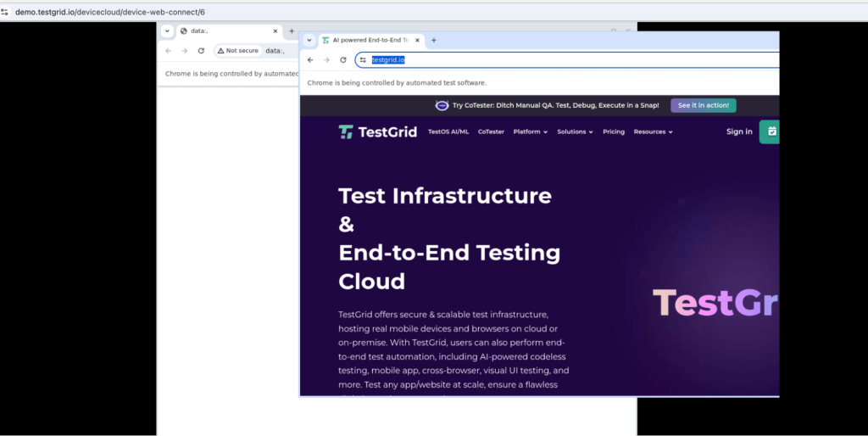Click the TestGrid logo in the navbar
868x436 pixels.
click(377, 131)
